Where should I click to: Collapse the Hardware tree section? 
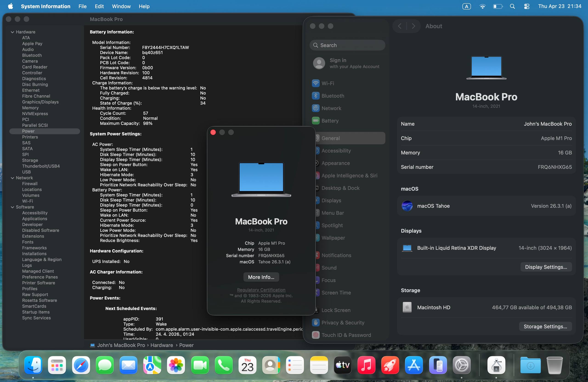tap(12, 32)
